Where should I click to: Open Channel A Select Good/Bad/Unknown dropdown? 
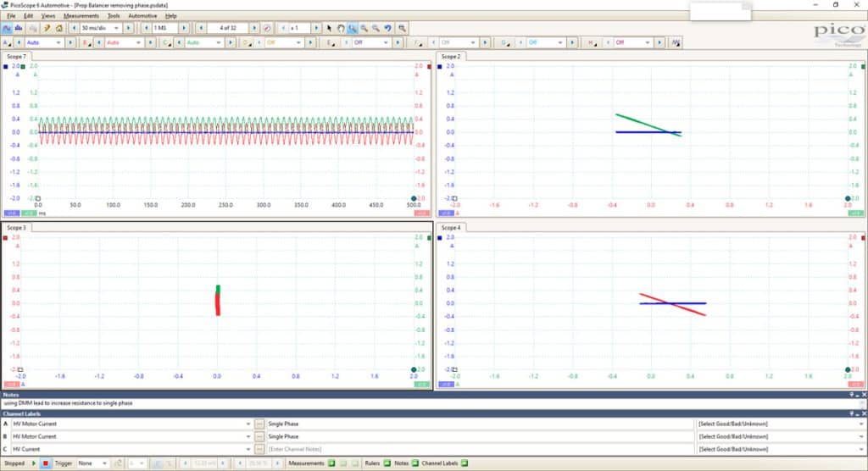(x=780, y=424)
